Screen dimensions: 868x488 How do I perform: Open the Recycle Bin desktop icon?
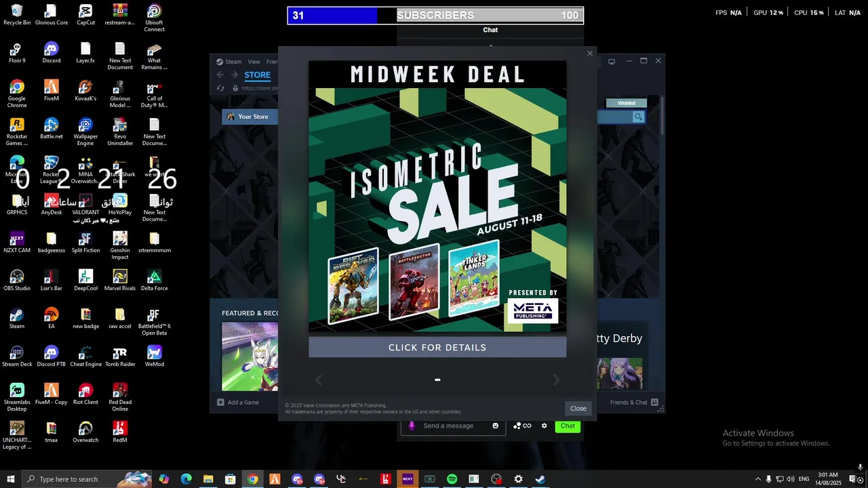(17, 15)
